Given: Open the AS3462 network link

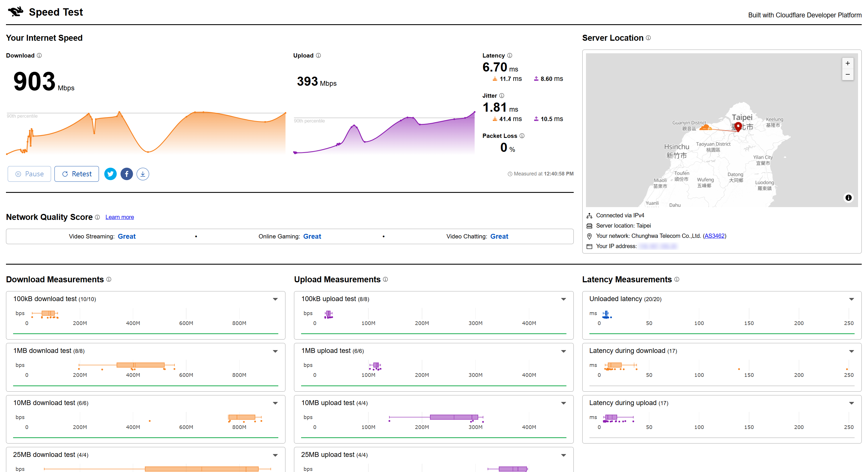Looking at the screenshot, I should [x=714, y=236].
